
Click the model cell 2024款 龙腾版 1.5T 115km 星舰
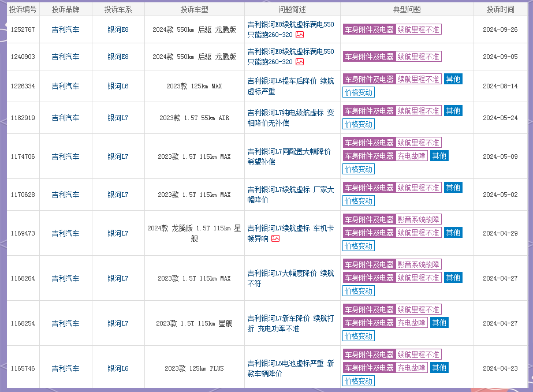pyautogui.click(x=195, y=233)
